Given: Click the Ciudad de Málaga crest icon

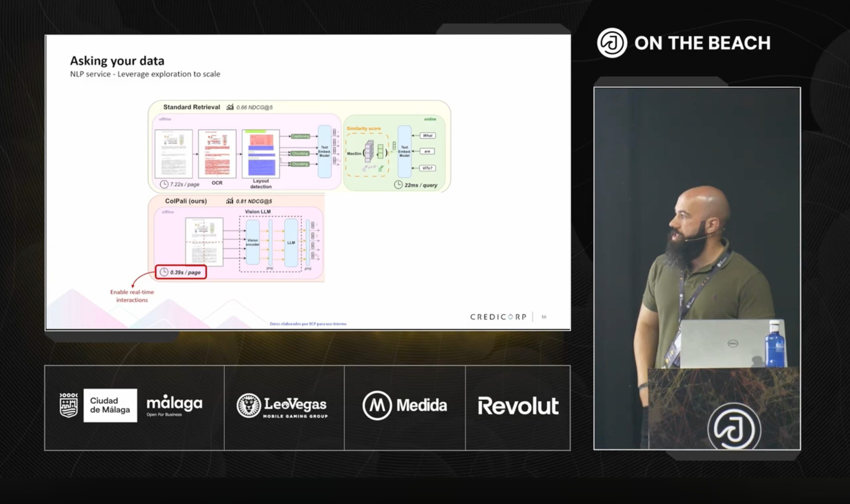Looking at the screenshot, I should click(x=69, y=405).
